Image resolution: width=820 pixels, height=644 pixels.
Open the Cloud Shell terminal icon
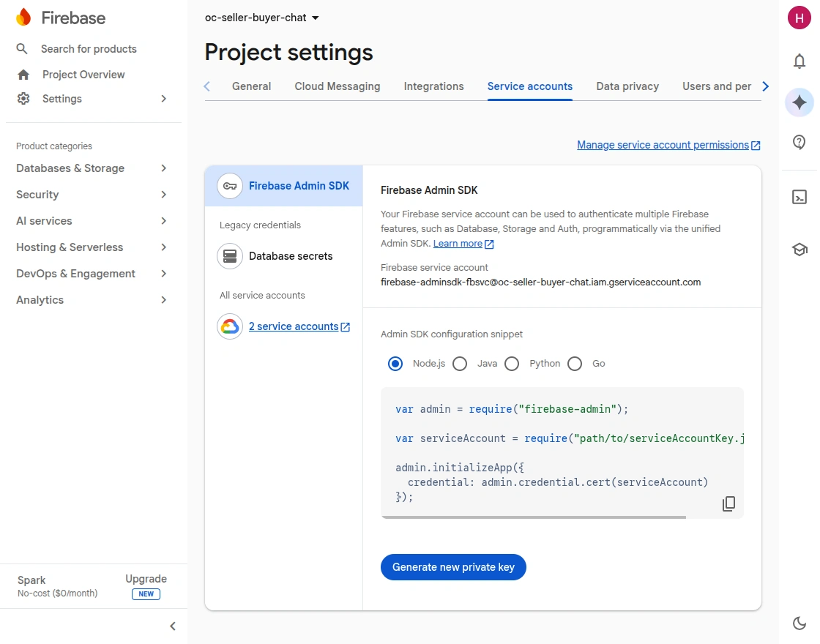[799, 197]
